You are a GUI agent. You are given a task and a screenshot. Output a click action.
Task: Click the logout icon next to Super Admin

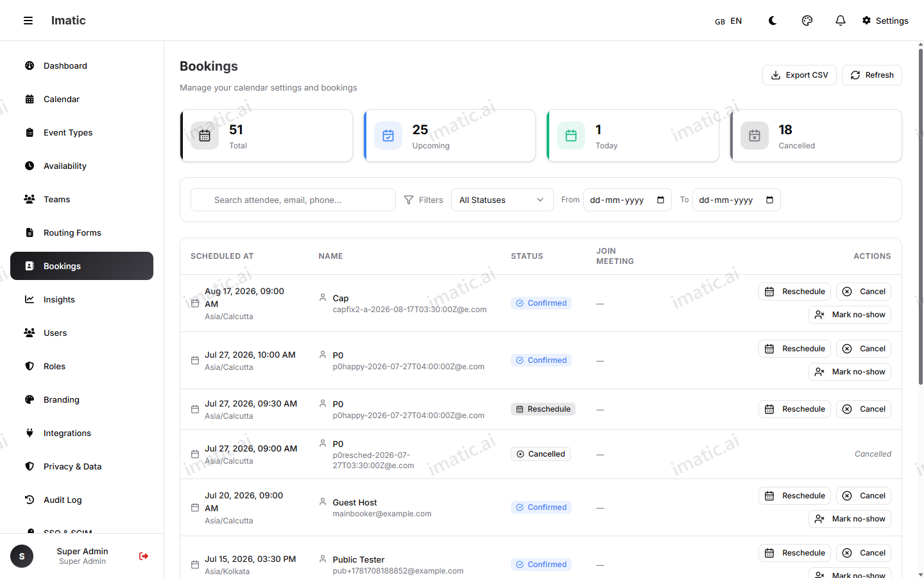pyautogui.click(x=144, y=556)
